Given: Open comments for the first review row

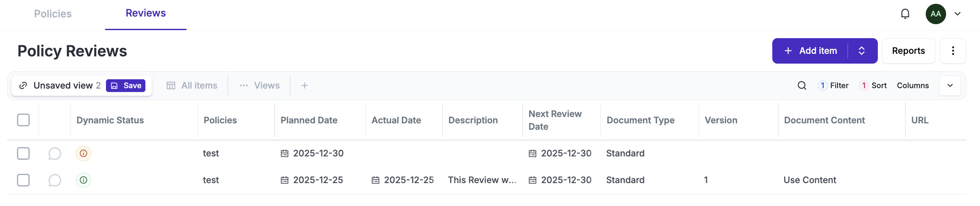Looking at the screenshot, I should coord(55,153).
